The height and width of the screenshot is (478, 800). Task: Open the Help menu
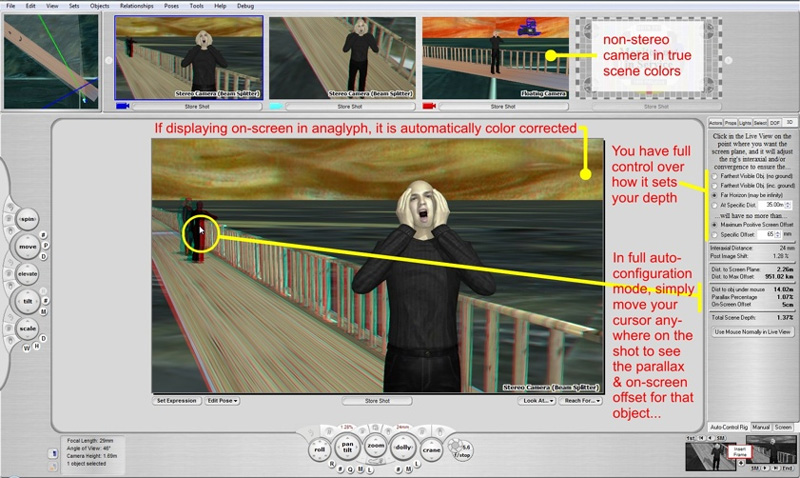point(220,6)
